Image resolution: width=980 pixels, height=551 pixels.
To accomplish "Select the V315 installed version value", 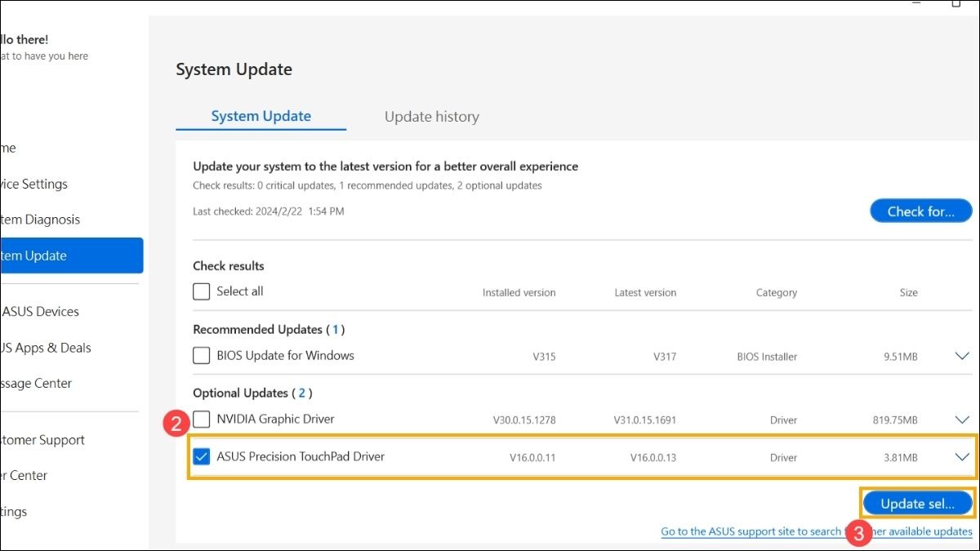I will [x=543, y=357].
